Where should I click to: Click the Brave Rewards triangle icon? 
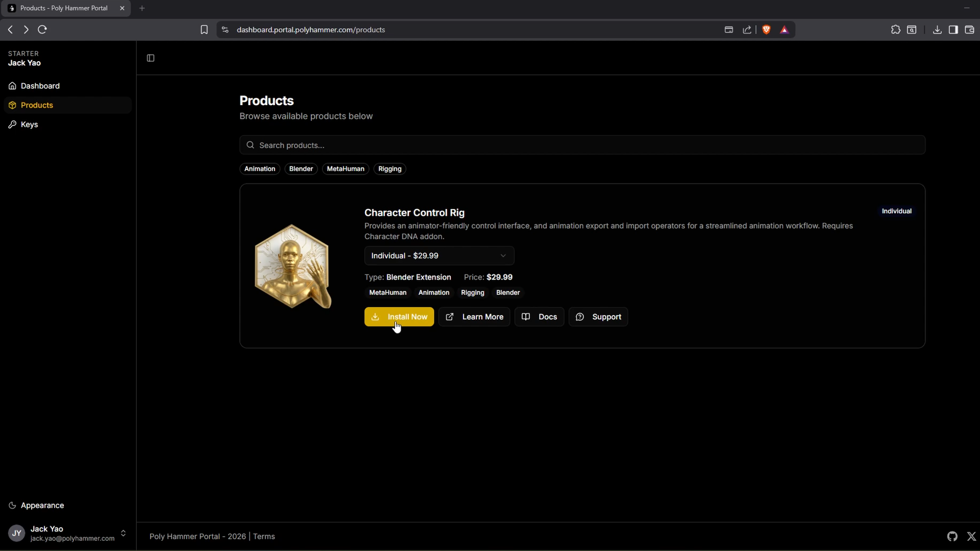point(785,30)
